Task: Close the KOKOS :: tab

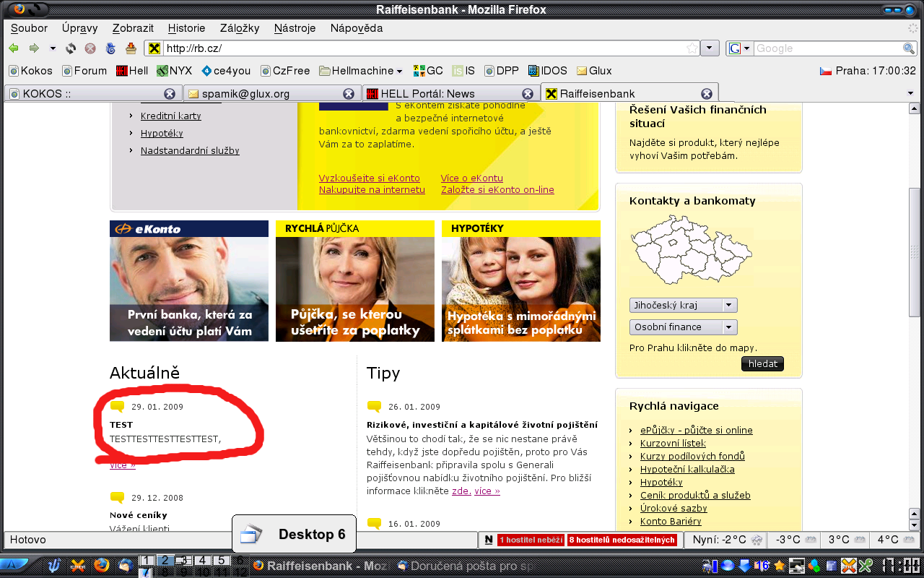Action: pos(170,94)
